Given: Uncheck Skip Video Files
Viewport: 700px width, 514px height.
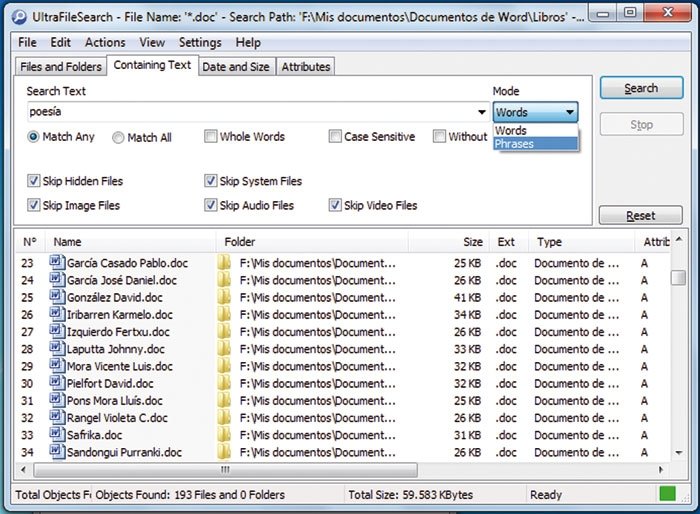Looking at the screenshot, I should (x=335, y=205).
